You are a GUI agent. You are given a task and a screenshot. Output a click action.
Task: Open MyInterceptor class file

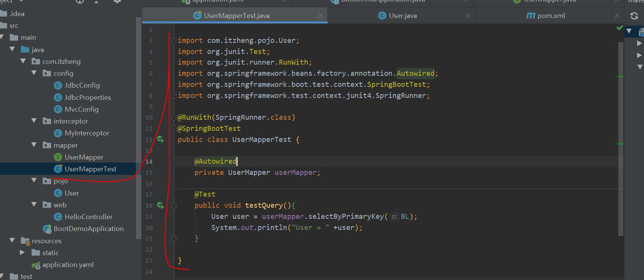point(87,133)
